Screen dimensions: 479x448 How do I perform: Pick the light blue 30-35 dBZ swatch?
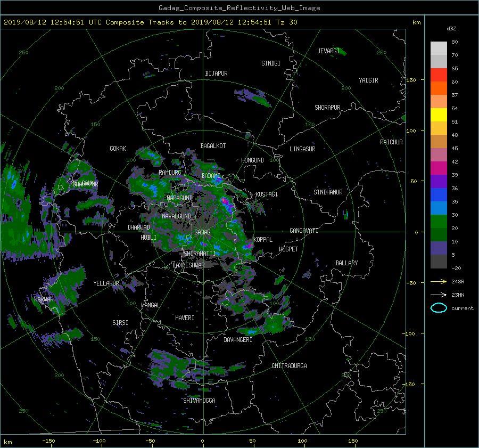click(439, 208)
